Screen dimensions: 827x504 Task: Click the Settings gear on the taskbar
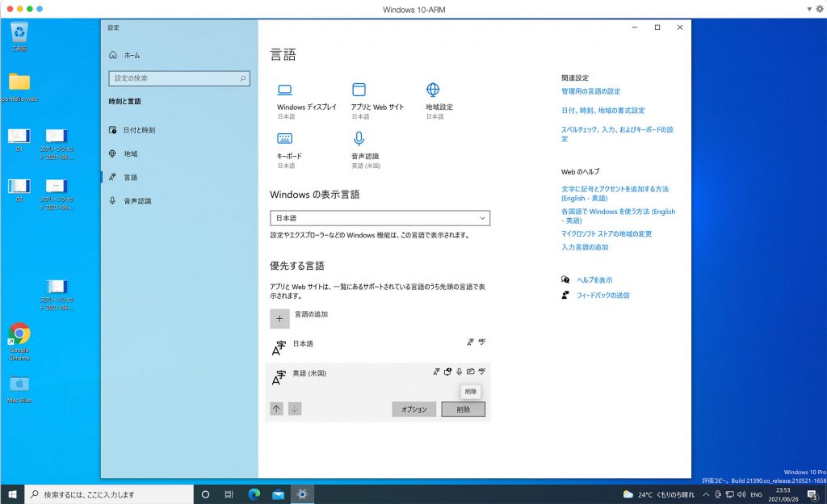[x=302, y=494]
